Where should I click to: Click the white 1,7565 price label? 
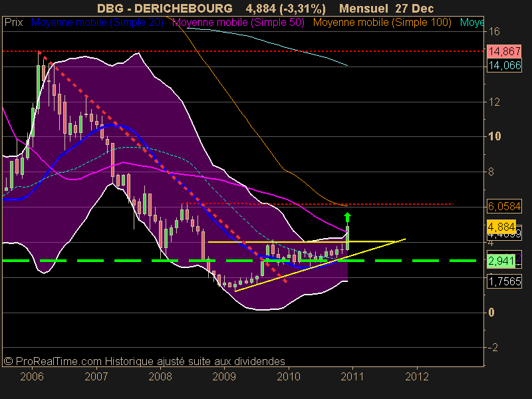504,281
